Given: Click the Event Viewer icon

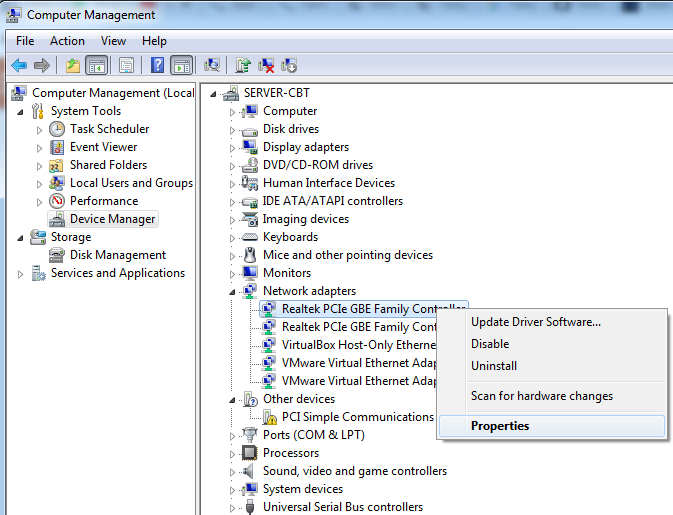Looking at the screenshot, I should pos(57,147).
